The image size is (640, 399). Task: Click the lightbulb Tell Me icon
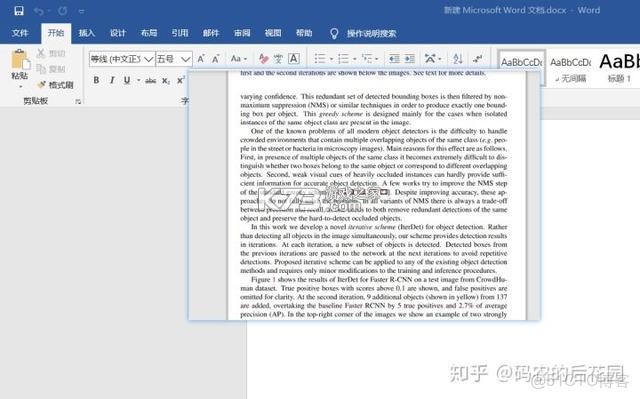[x=334, y=33]
